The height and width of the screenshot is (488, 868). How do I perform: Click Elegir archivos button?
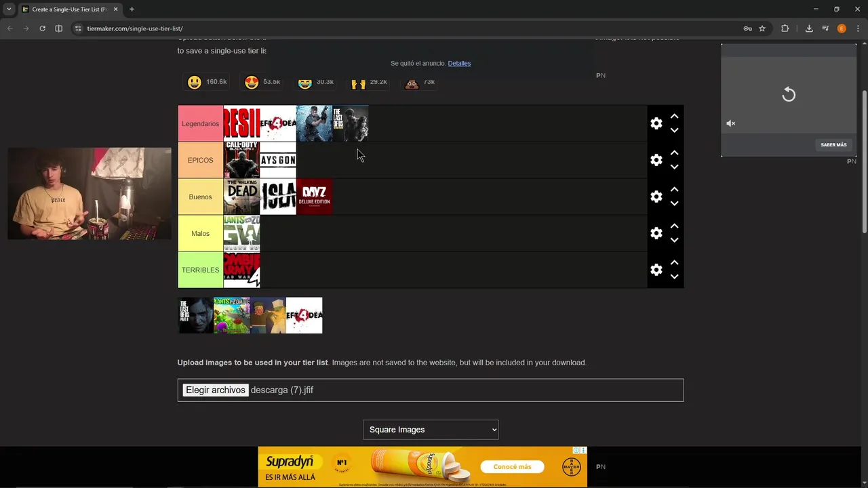click(216, 390)
